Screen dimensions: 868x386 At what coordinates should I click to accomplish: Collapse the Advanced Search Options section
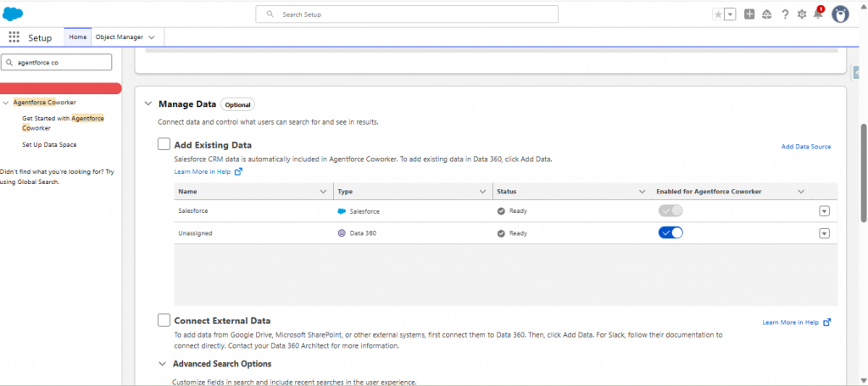click(162, 364)
